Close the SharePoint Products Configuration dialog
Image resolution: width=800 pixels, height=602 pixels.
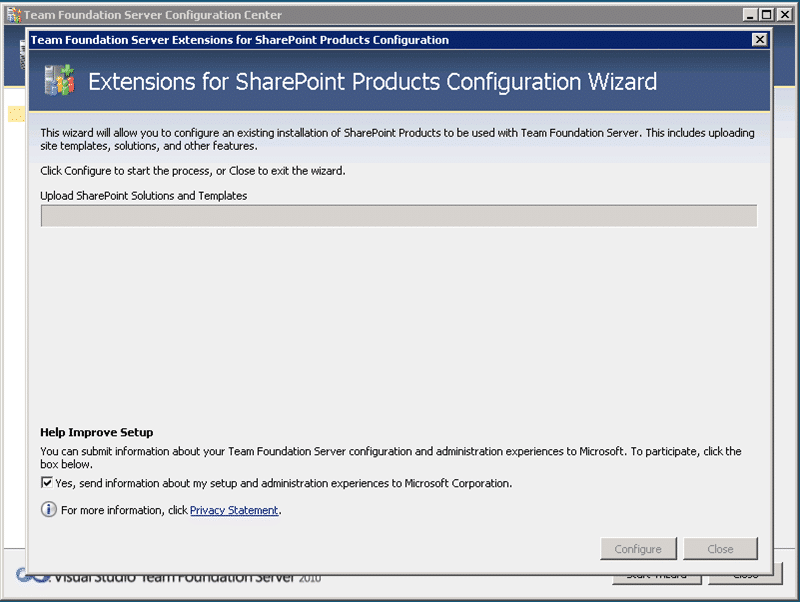coord(760,39)
